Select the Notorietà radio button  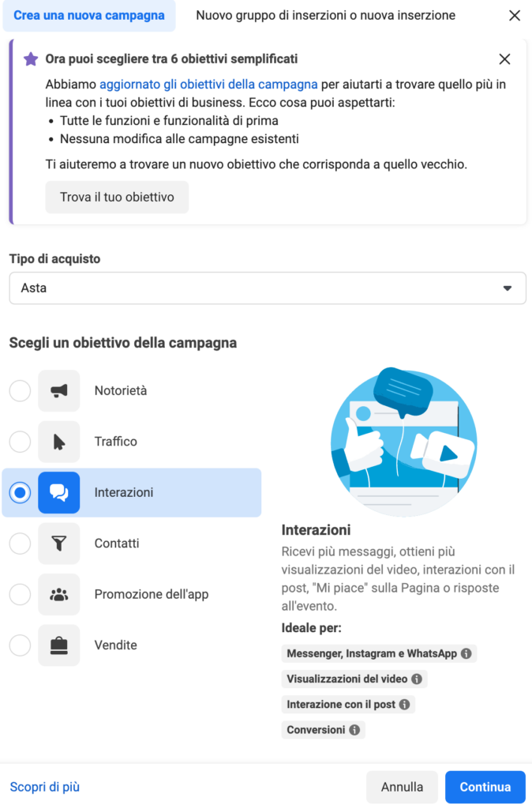20,390
